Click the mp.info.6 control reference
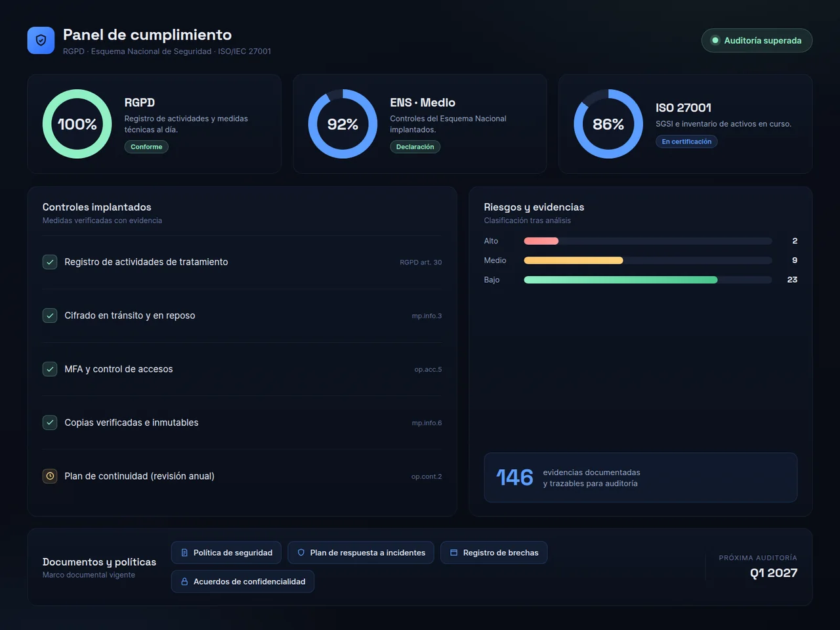This screenshot has height=630, width=840. pyautogui.click(x=427, y=423)
